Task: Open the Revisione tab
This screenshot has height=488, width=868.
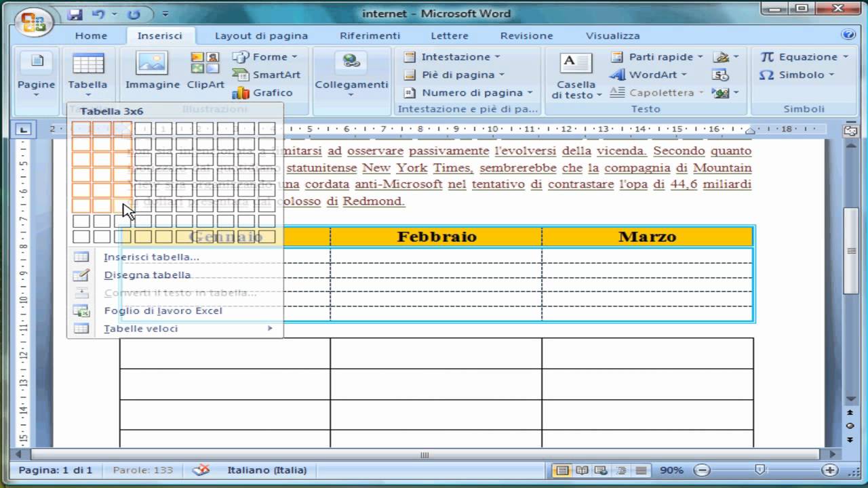Action: (x=526, y=36)
